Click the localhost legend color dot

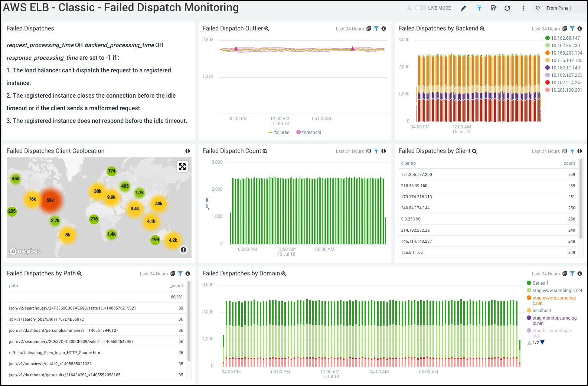pyautogui.click(x=529, y=311)
